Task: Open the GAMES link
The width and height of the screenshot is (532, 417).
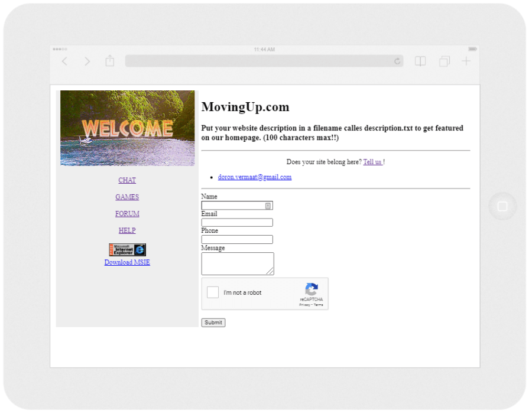Action: [126, 197]
